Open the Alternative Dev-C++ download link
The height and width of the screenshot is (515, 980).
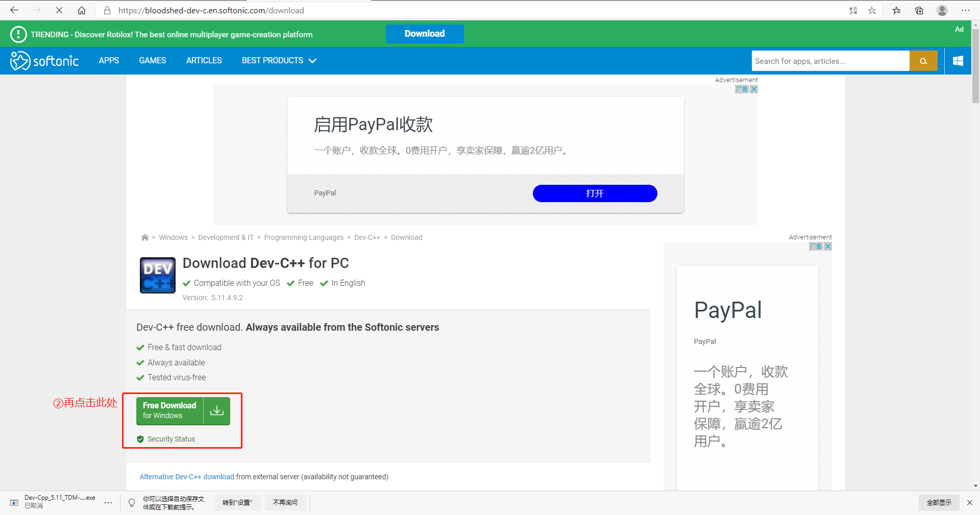[186, 476]
